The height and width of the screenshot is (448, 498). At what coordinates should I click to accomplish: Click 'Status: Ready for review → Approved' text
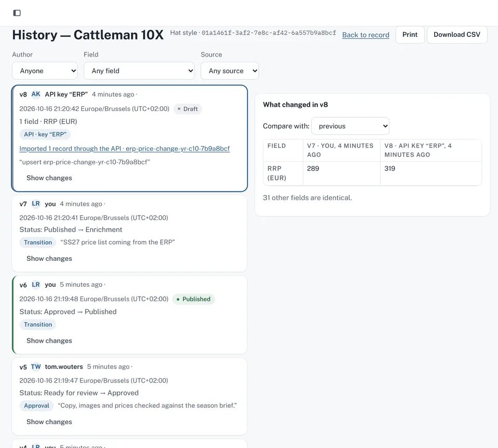pos(79,393)
